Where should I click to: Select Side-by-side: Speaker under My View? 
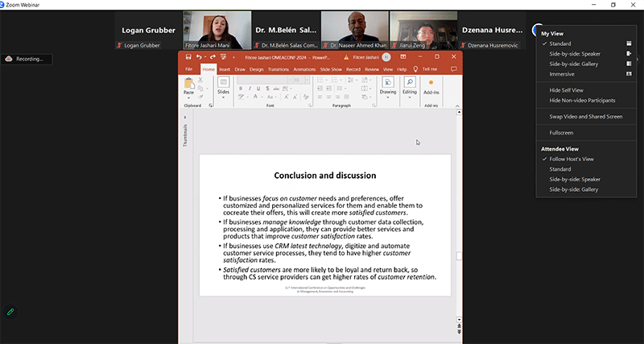click(575, 53)
